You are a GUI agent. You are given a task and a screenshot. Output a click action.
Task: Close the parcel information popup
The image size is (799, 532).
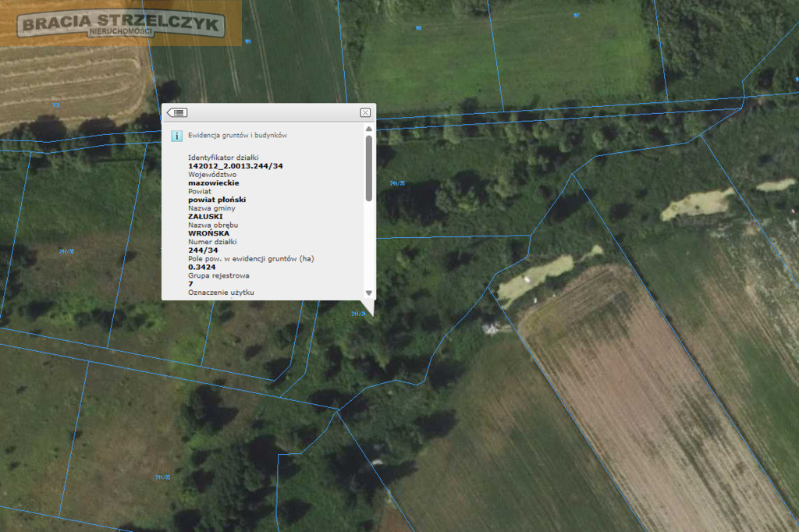[x=365, y=112]
